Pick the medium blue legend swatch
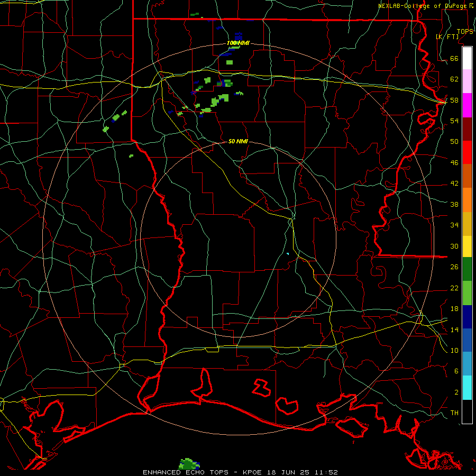This screenshot has height=476, width=476. click(467, 340)
